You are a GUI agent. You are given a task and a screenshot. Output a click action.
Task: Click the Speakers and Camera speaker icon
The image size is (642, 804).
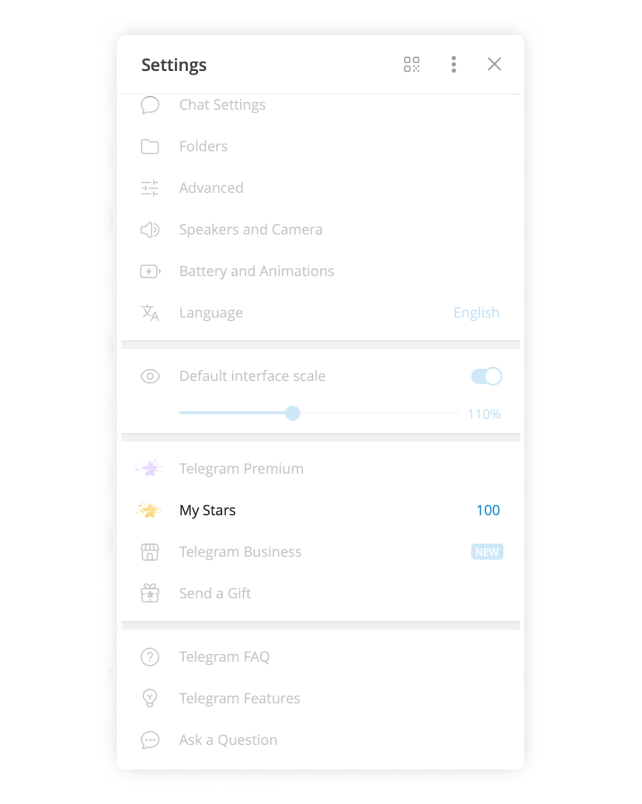[150, 230]
